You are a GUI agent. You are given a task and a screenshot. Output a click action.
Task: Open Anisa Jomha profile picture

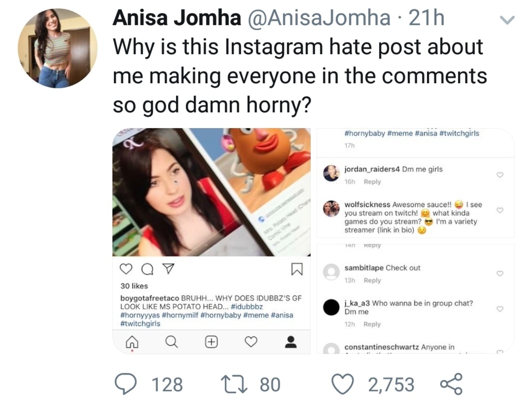57,48
